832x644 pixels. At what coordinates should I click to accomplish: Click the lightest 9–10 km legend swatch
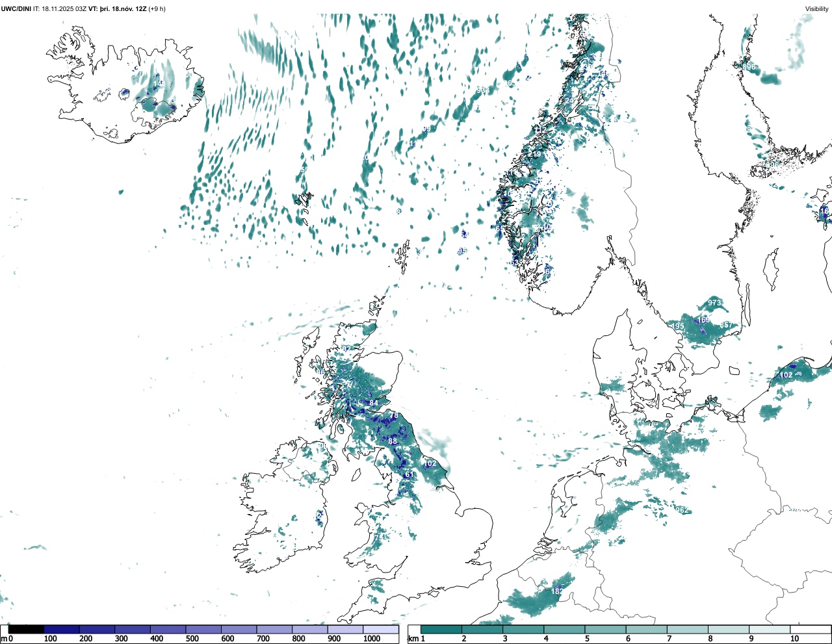coord(770,629)
